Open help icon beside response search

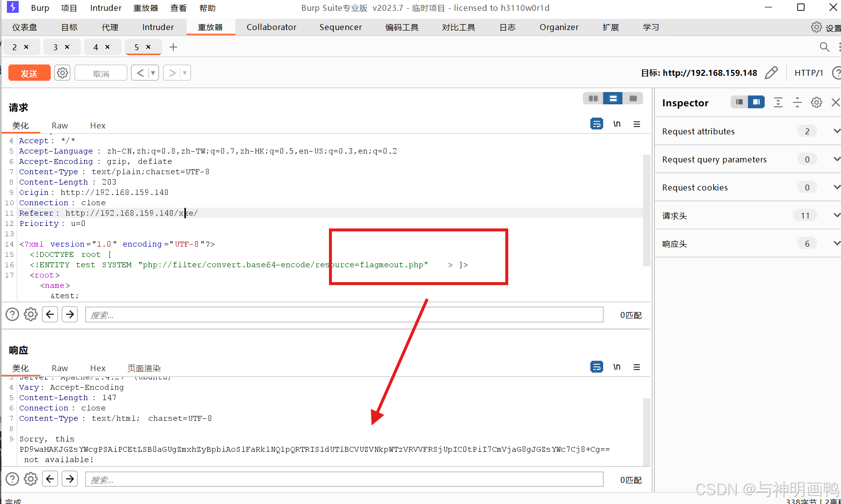[12, 479]
